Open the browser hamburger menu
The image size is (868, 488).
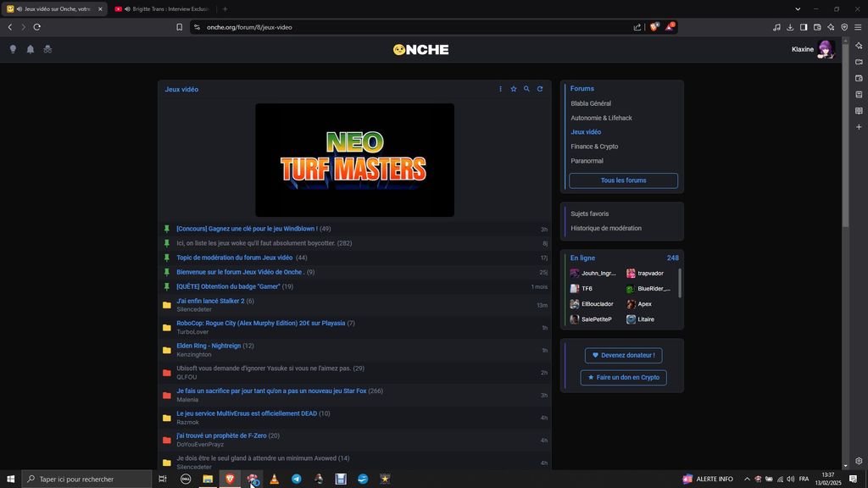(x=858, y=27)
